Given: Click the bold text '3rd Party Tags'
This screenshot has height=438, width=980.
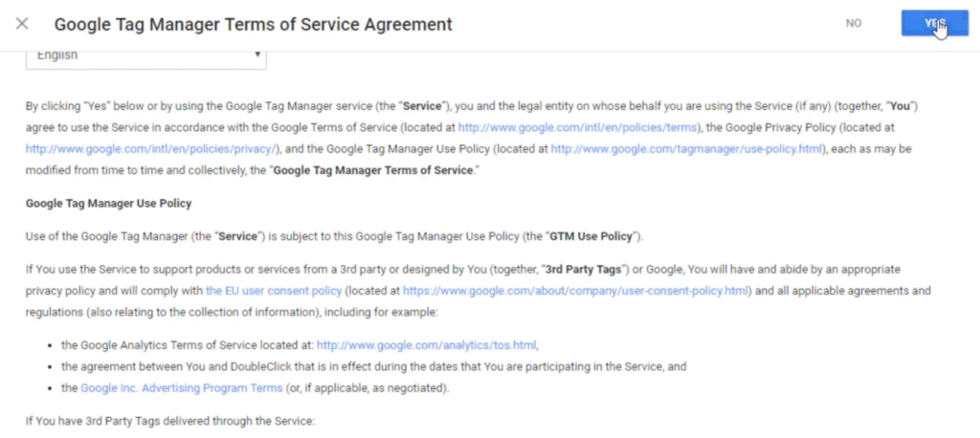Looking at the screenshot, I should tap(583, 270).
